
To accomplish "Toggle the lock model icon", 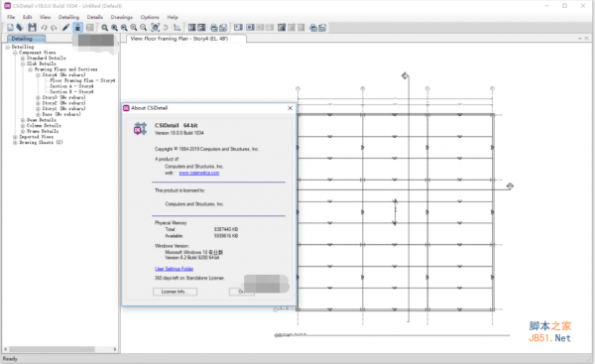I will click(77, 28).
